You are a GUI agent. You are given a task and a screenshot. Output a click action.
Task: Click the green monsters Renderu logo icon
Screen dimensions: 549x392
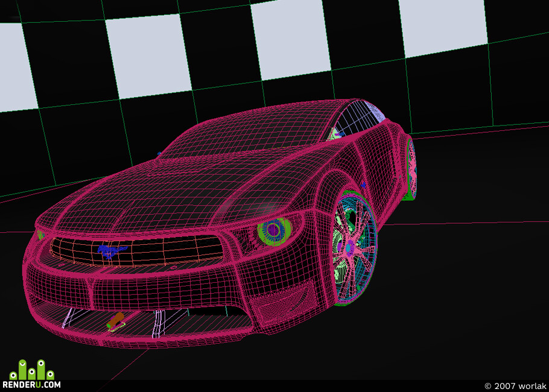pos(32,370)
